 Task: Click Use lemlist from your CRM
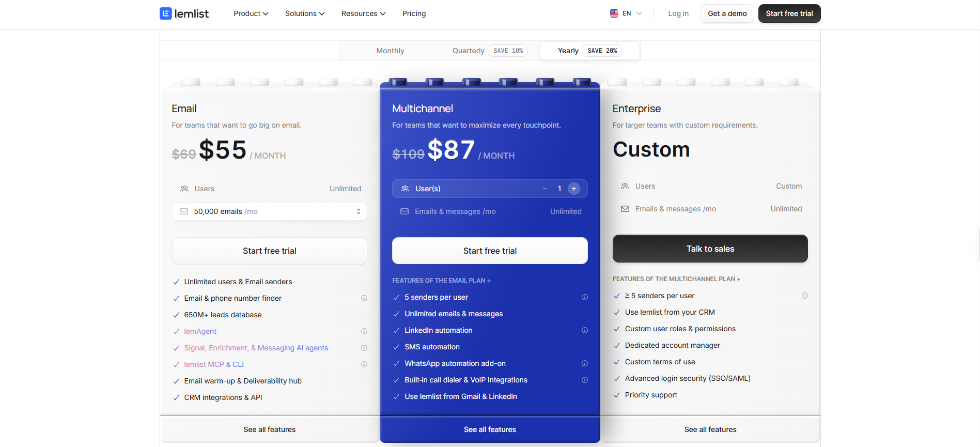tap(670, 312)
